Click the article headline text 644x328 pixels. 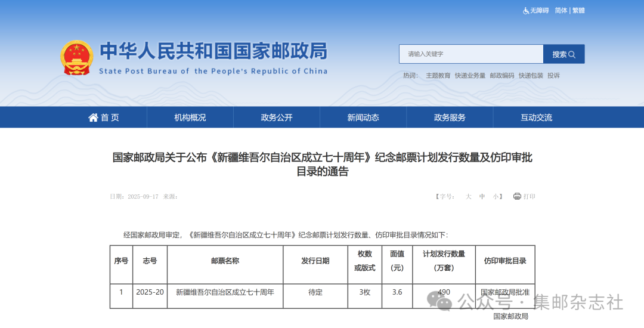(x=323, y=164)
